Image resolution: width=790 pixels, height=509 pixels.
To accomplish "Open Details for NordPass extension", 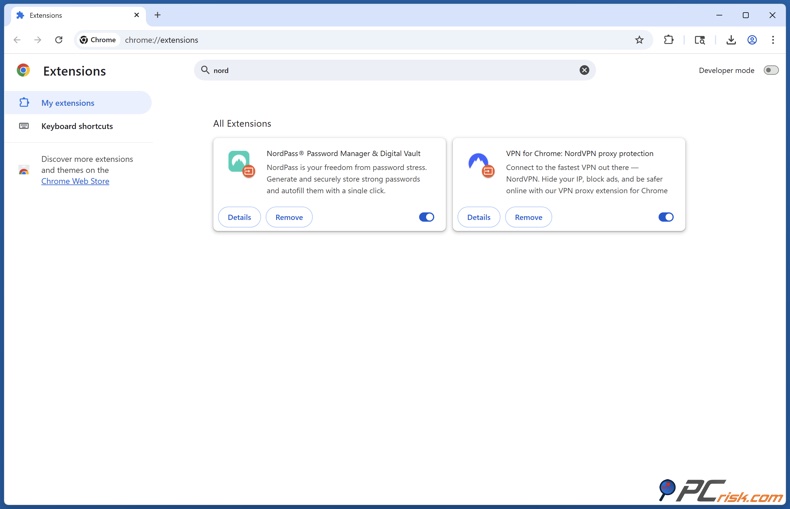I will click(239, 217).
